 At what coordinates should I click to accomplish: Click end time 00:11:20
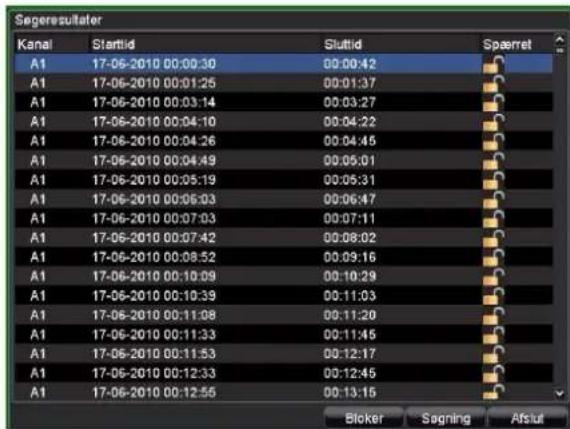coord(349,315)
